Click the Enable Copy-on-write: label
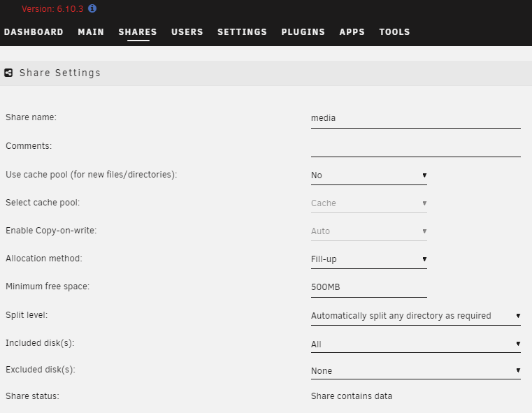 pos(51,231)
